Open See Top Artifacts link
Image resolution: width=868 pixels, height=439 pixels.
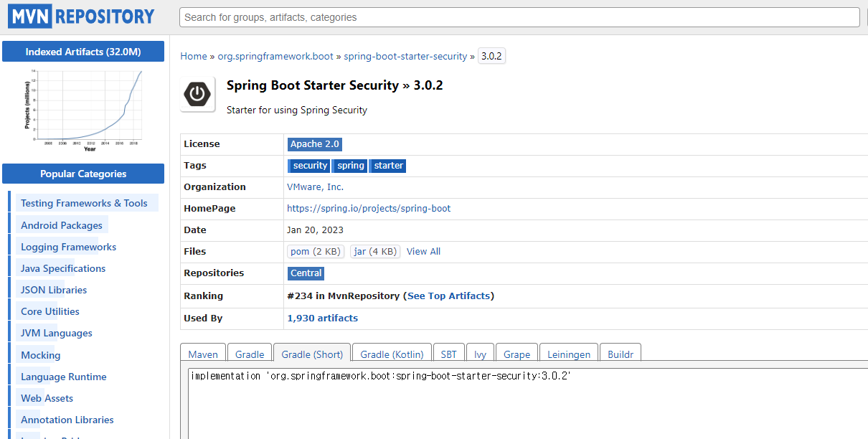449,296
